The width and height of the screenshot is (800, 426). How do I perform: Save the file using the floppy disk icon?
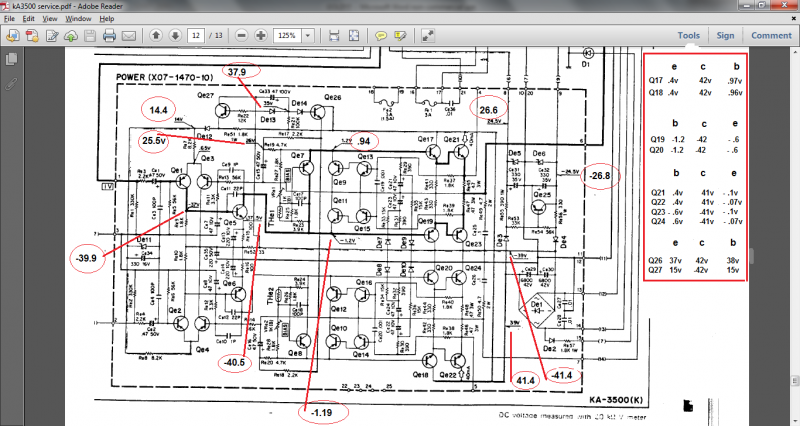click(x=90, y=36)
